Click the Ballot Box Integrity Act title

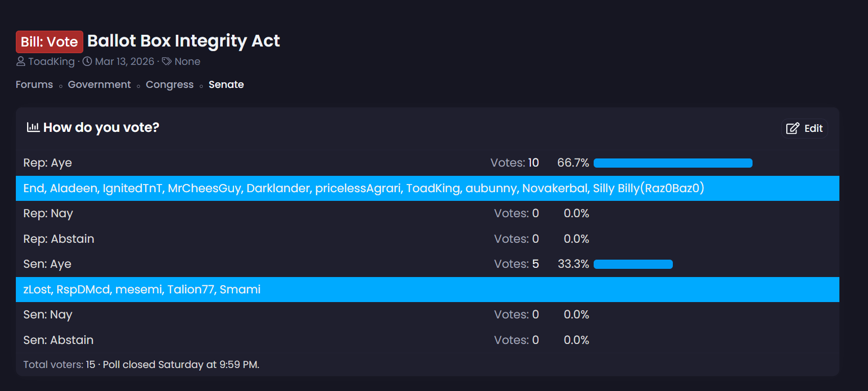click(x=183, y=41)
